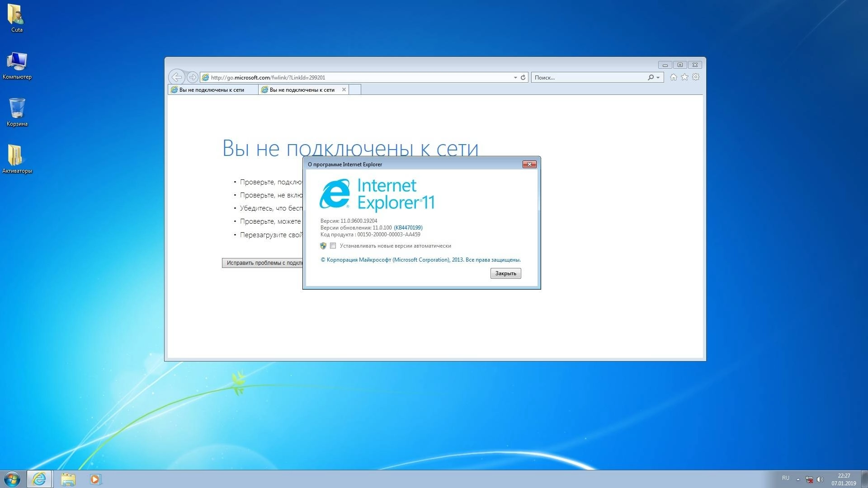Minimize the Internet Explorer window

click(665, 65)
